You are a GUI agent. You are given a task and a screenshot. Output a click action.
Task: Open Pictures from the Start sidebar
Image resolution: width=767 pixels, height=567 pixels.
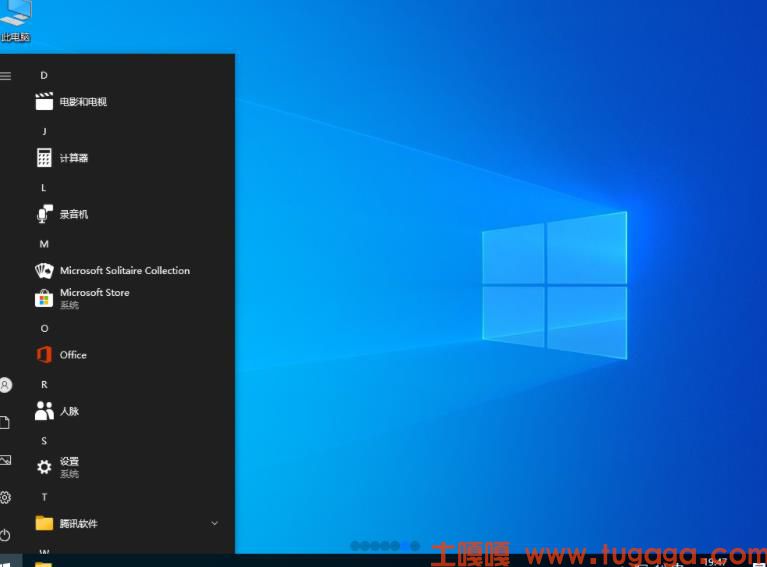(x=5, y=460)
